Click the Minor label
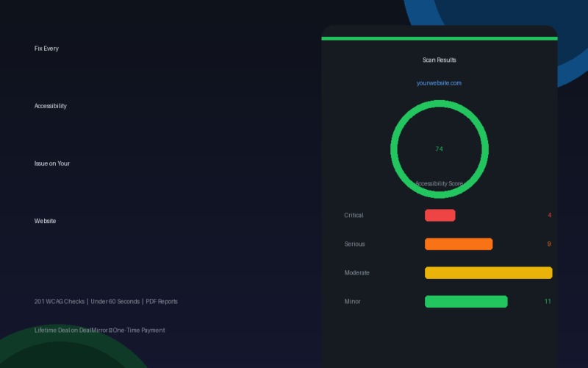588x368 pixels. (352, 302)
